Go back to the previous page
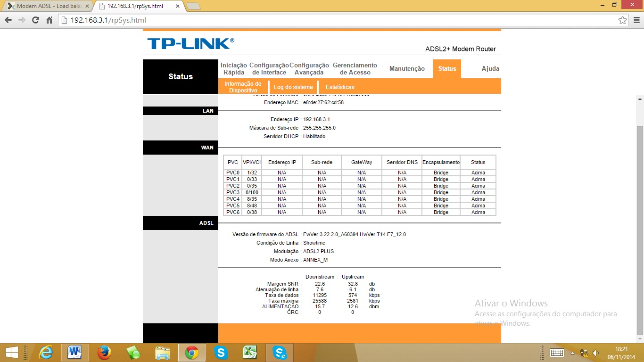 (x=8, y=20)
